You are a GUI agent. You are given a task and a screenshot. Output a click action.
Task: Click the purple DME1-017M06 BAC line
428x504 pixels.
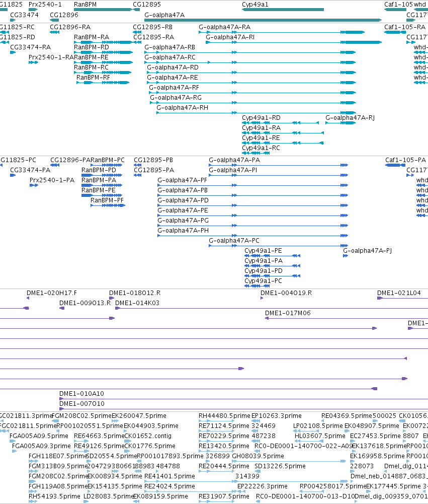(347, 318)
